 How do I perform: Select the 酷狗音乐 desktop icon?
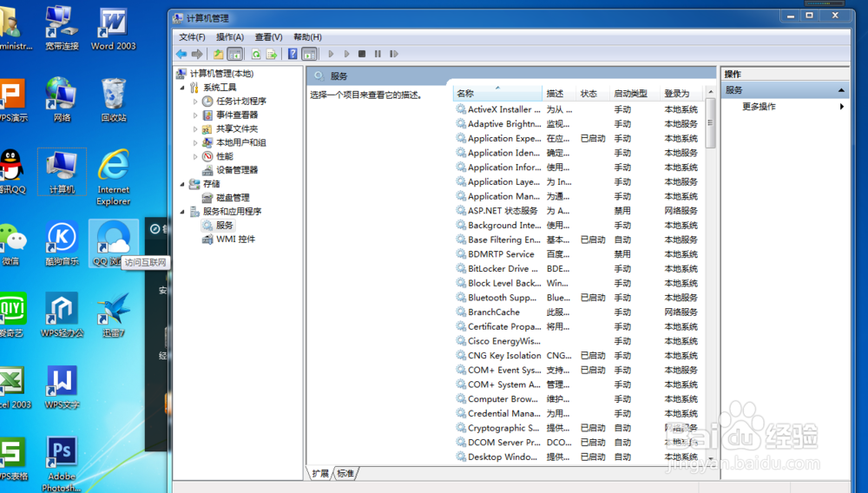pyautogui.click(x=62, y=243)
